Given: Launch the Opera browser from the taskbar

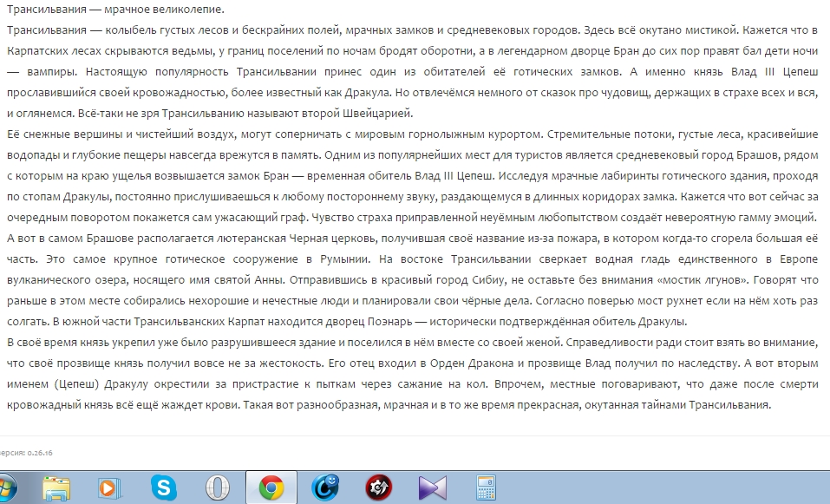Looking at the screenshot, I should point(217,487).
